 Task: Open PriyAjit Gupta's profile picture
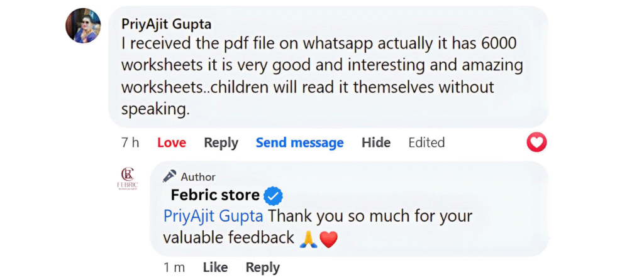(x=84, y=26)
